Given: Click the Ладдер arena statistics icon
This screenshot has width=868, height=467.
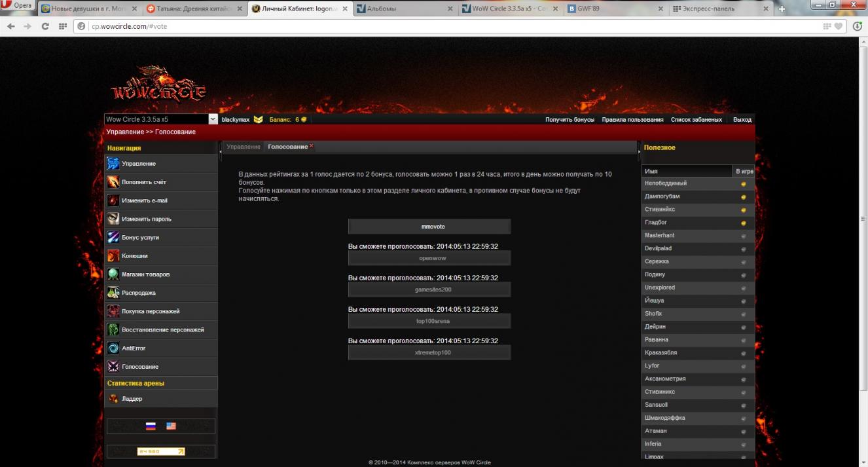Looking at the screenshot, I should pyautogui.click(x=113, y=399).
